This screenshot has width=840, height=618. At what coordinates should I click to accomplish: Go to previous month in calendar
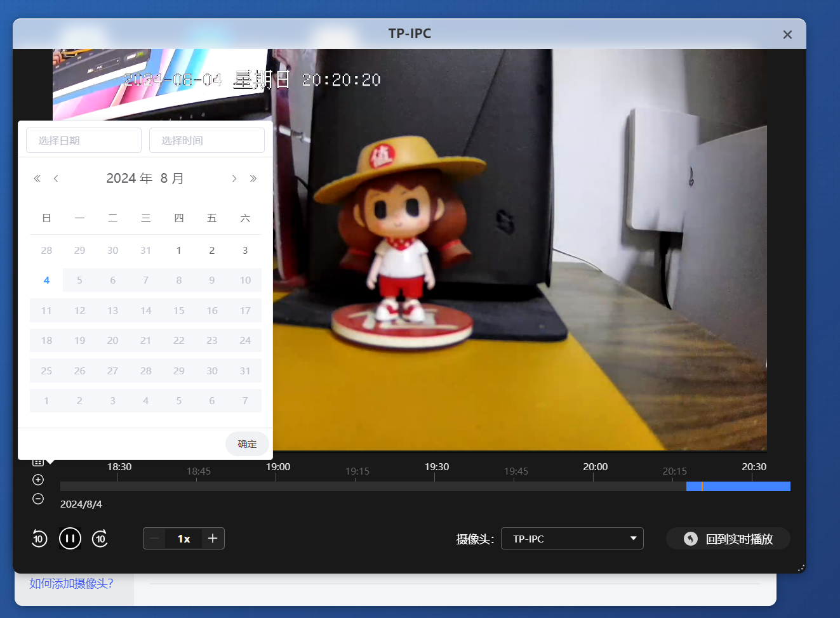pyautogui.click(x=56, y=178)
